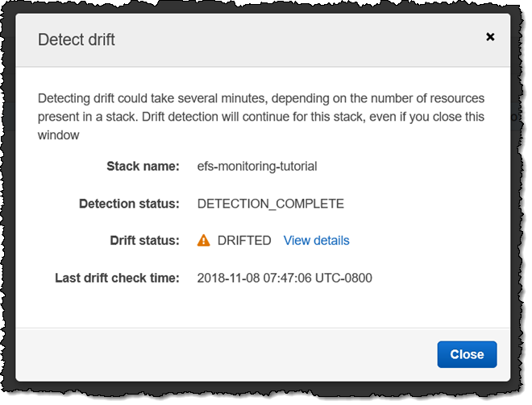Screen dimensions: 532x405
Task: Select the efs-monitoring-tutorial stack name value
Action: 257,167
